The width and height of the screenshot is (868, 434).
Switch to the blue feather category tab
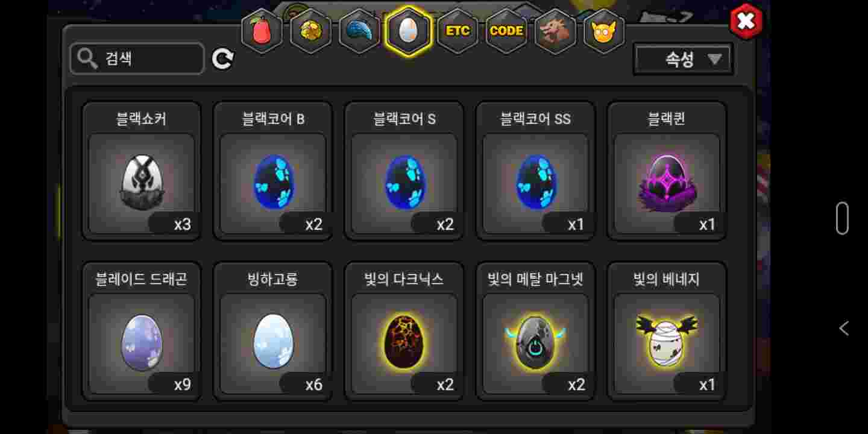point(360,31)
